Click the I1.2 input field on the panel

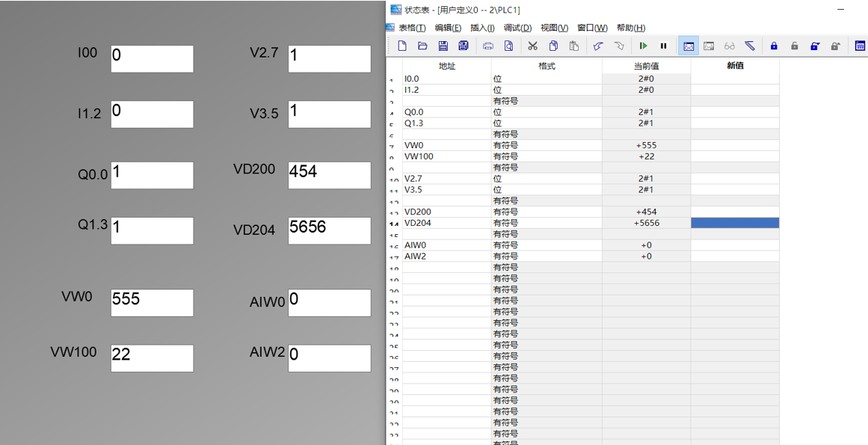pos(153,114)
